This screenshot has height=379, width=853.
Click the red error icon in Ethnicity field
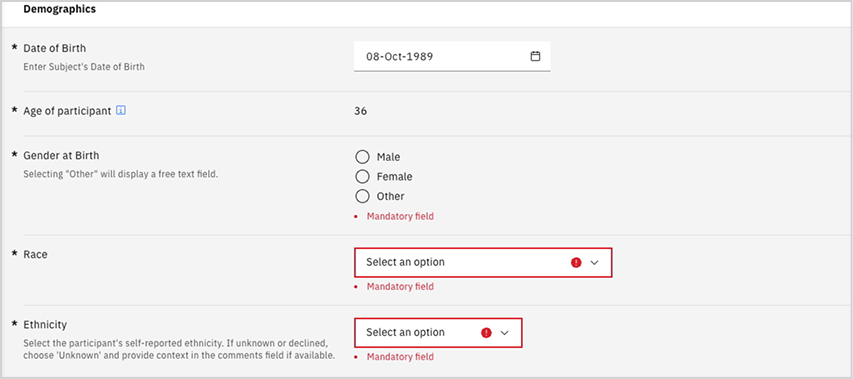tap(486, 333)
